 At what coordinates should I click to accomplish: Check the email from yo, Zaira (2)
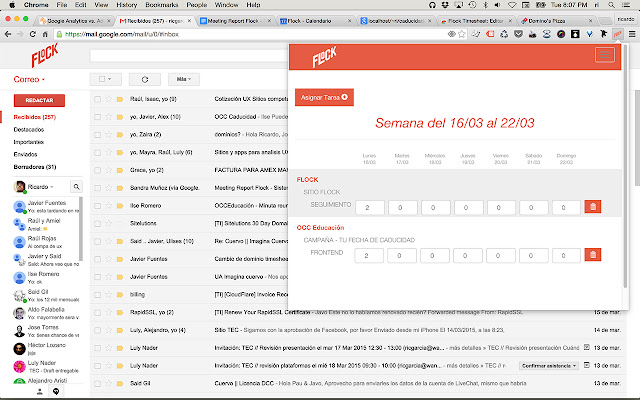click(x=97, y=135)
